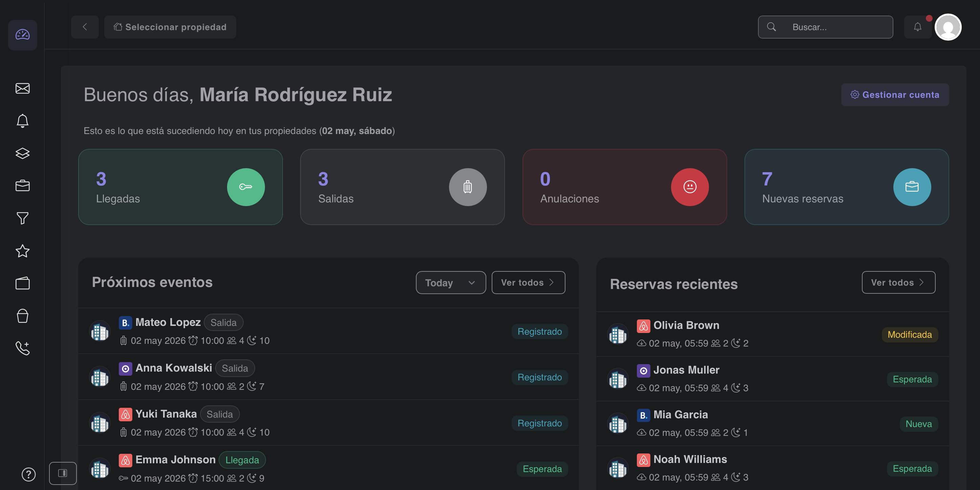The width and height of the screenshot is (980, 490).
Task: Click the Modificada status badge
Action: click(910, 334)
